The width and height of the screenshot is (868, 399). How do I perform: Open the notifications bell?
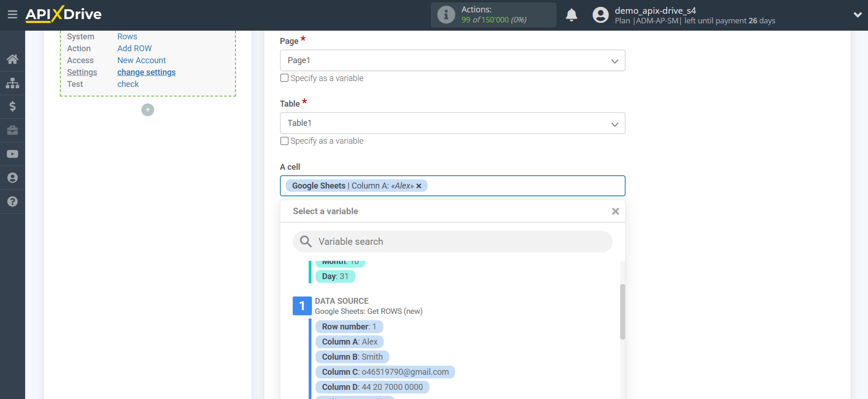coord(571,15)
